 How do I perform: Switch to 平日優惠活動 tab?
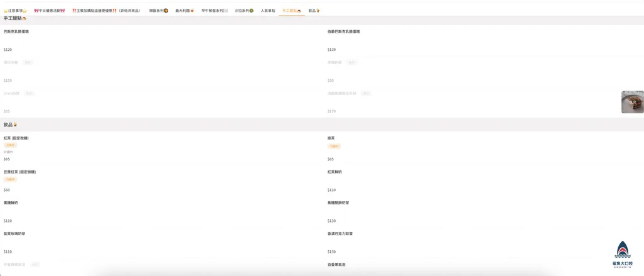click(50, 10)
